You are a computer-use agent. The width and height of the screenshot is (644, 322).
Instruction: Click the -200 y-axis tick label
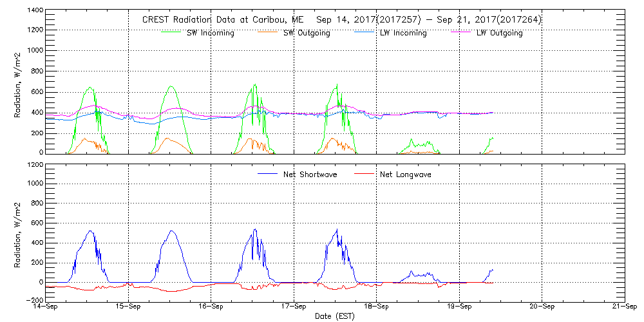pyautogui.click(x=34, y=301)
